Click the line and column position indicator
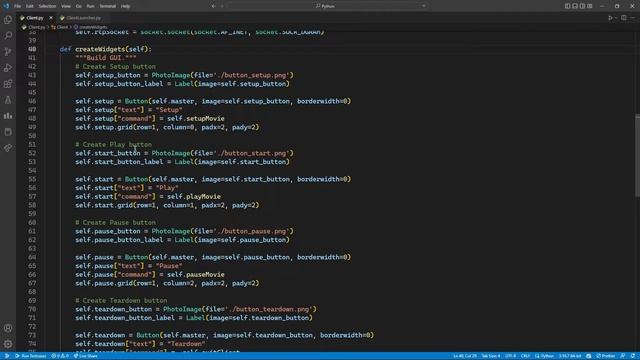The width and height of the screenshot is (640, 360). (464, 356)
